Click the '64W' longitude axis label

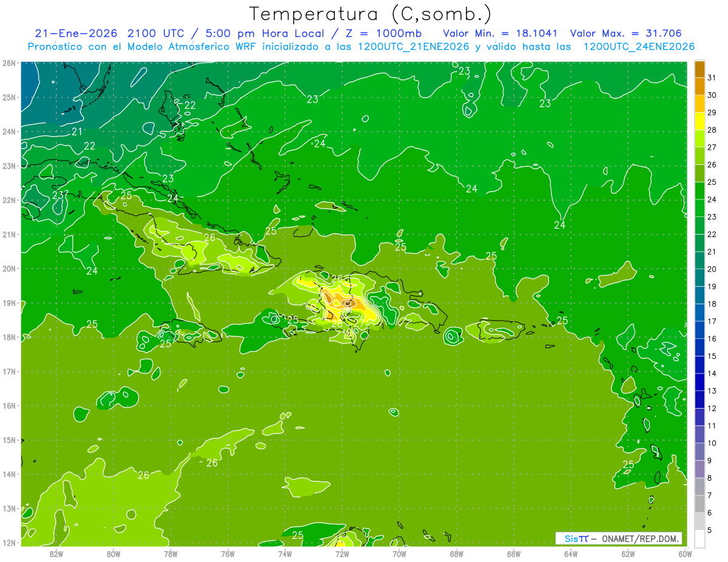pyautogui.click(x=571, y=554)
